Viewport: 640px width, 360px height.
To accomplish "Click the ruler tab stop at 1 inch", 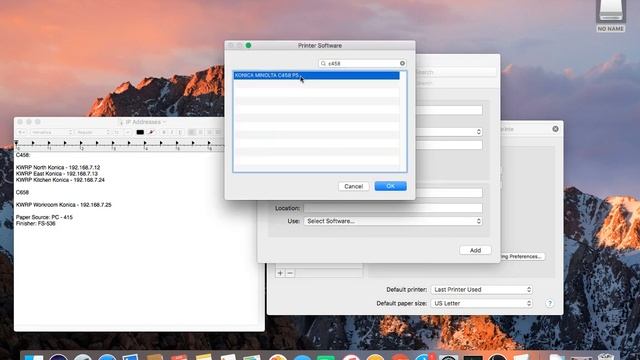I will click(x=49, y=143).
